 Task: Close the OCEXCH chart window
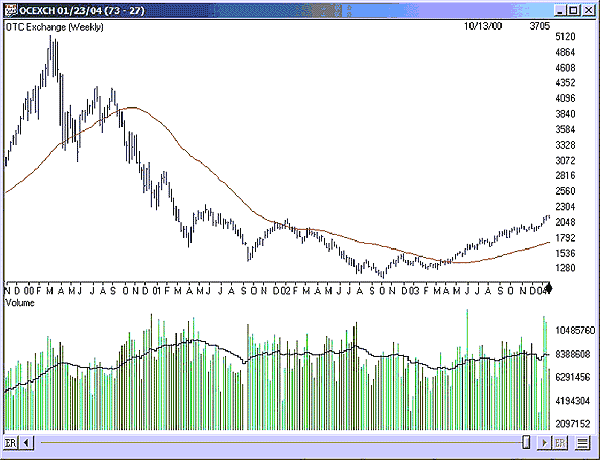588,10
